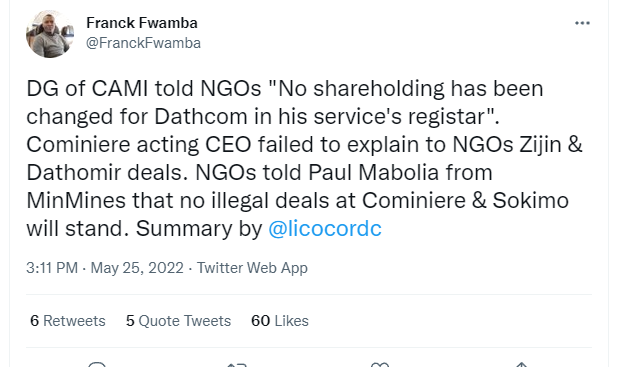Screen dimensions: 621x367
Task: Like the tweet with the heart icon
Action: tap(379, 365)
